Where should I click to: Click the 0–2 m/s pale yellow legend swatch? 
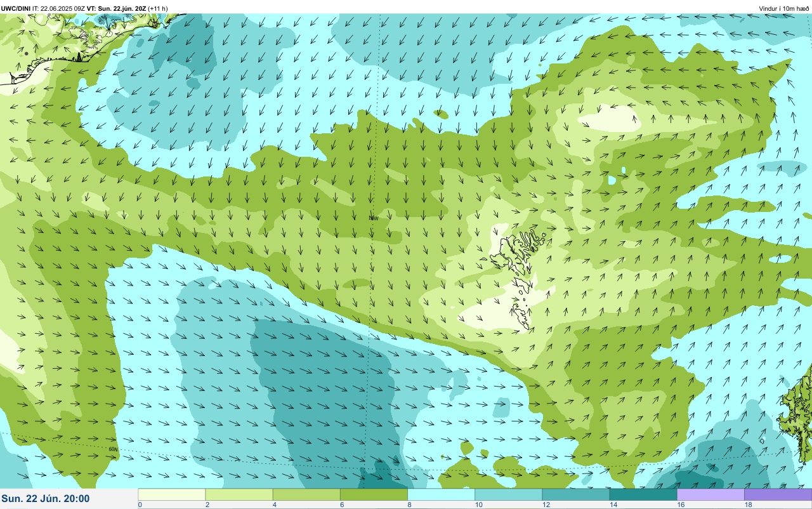point(172,494)
